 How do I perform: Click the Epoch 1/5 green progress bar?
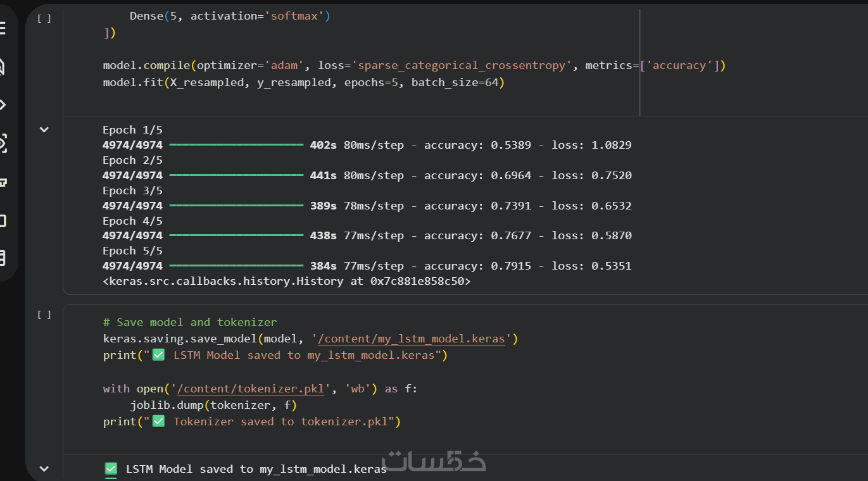pyautogui.click(x=236, y=145)
